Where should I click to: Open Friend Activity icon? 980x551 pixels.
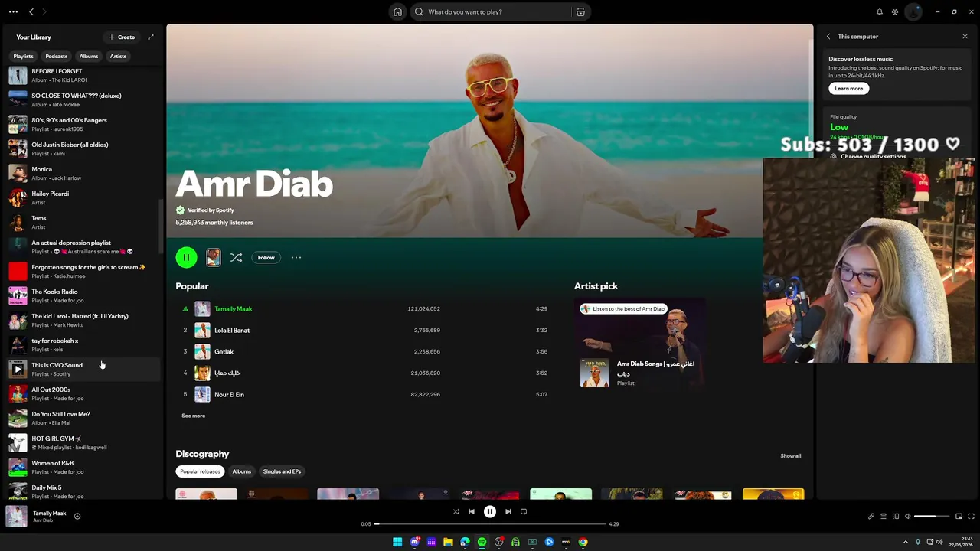click(893, 11)
